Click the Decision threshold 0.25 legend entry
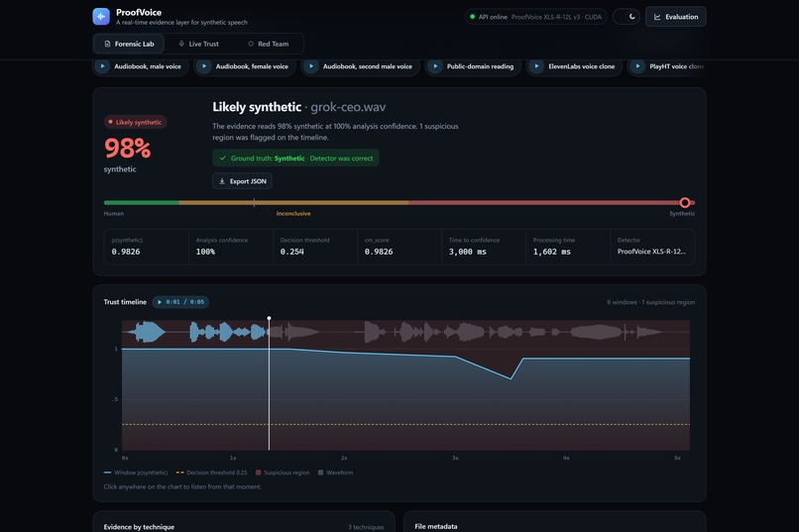Screen dimensions: 799x532 coord(211,473)
